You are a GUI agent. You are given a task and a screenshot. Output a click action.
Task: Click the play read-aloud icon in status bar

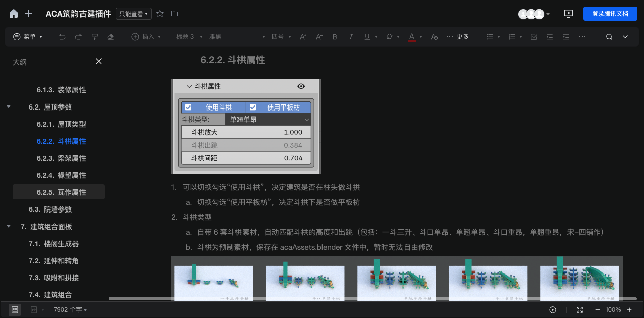click(553, 310)
